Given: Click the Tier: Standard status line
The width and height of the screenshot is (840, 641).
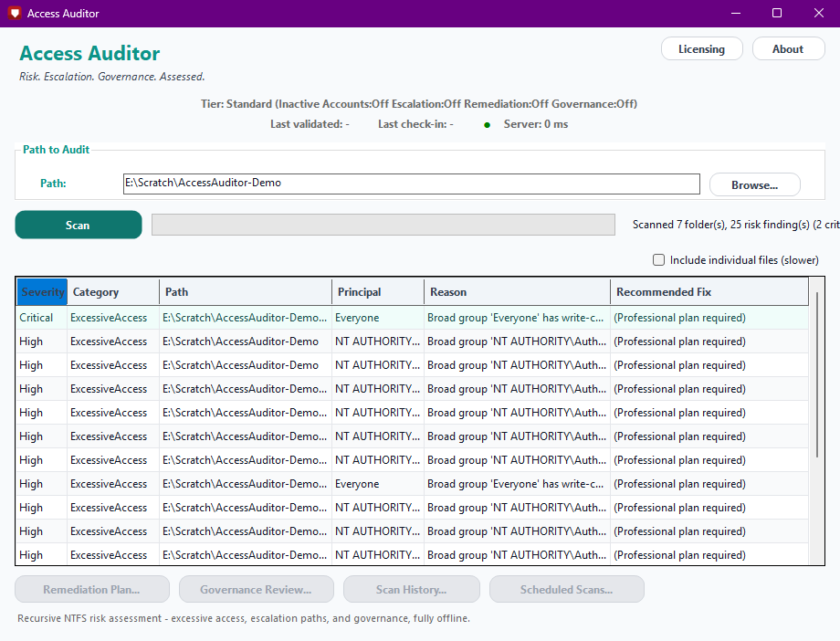Looking at the screenshot, I should (419, 104).
